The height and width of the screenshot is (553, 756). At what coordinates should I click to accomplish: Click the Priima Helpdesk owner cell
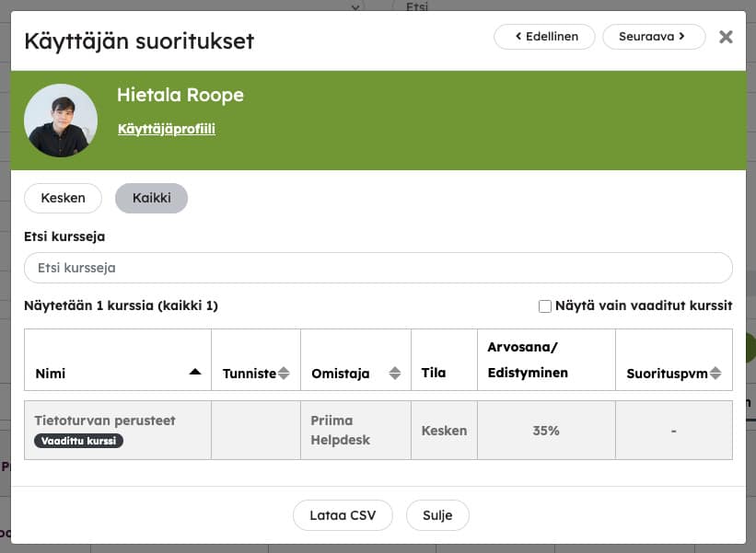355,431
